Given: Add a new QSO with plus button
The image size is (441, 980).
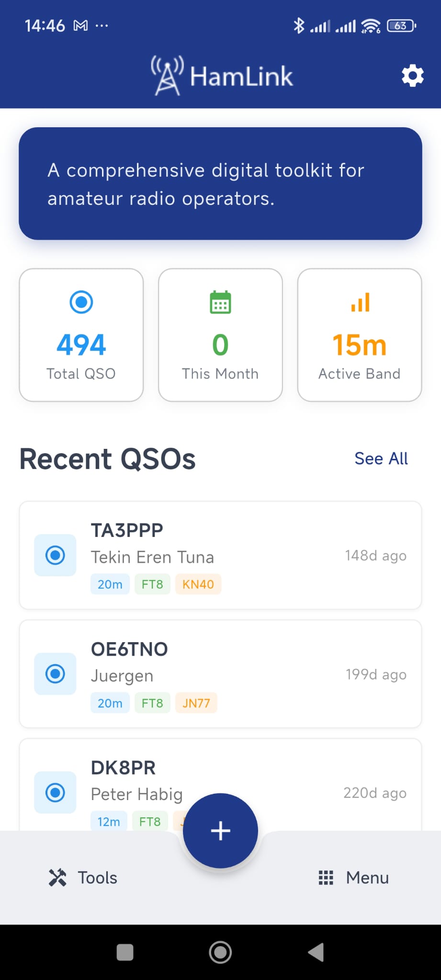Looking at the screenshot, I should (x=220, y=831).
